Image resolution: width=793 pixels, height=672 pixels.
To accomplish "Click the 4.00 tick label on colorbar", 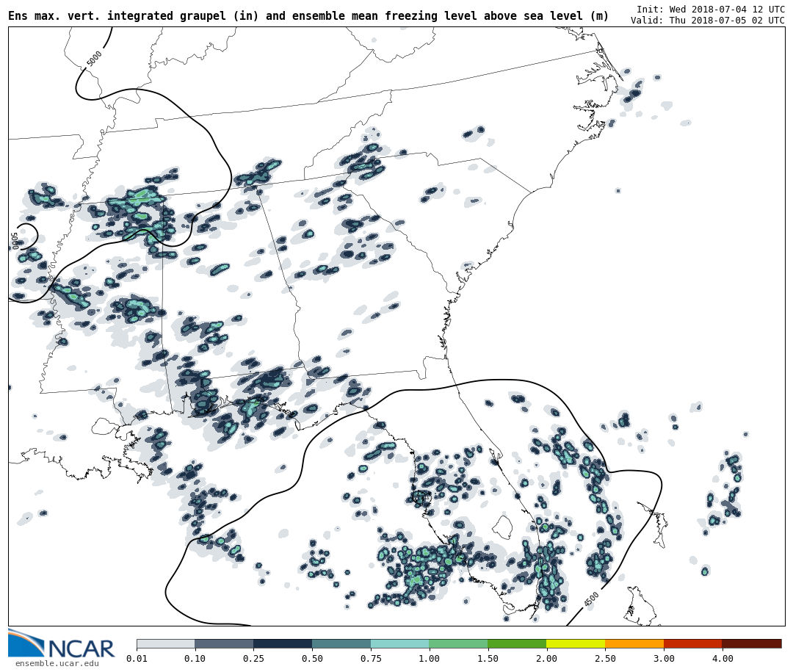I will click(722, 659).
